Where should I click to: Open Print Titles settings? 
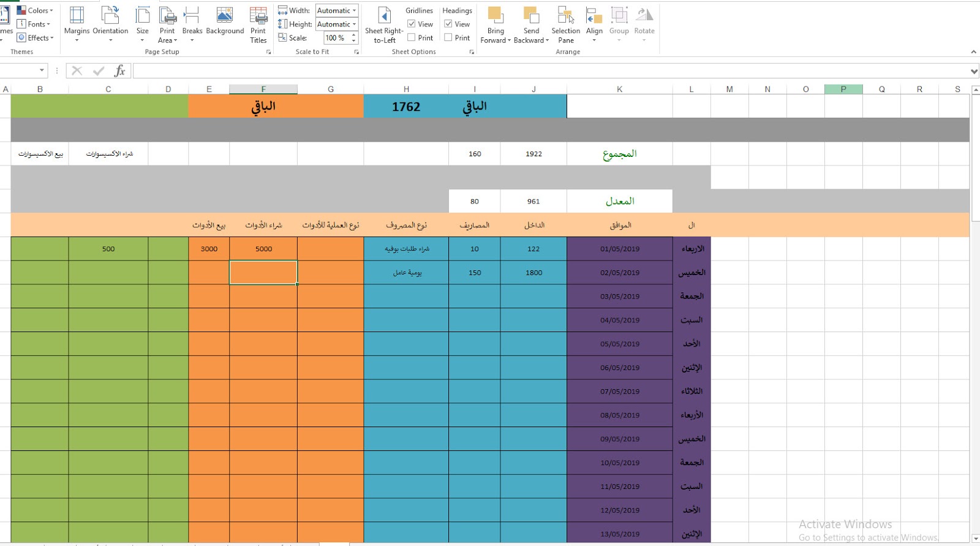258,25
